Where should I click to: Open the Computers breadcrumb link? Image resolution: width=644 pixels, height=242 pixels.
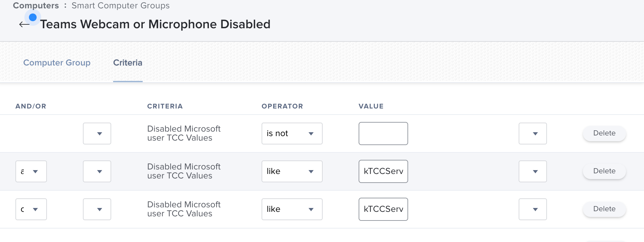(36, 5)
